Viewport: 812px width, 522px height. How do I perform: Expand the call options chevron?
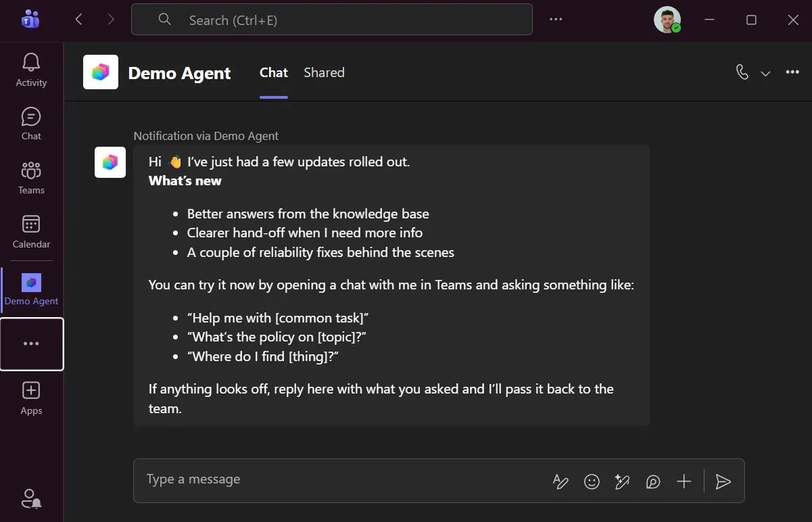point(765,73)
